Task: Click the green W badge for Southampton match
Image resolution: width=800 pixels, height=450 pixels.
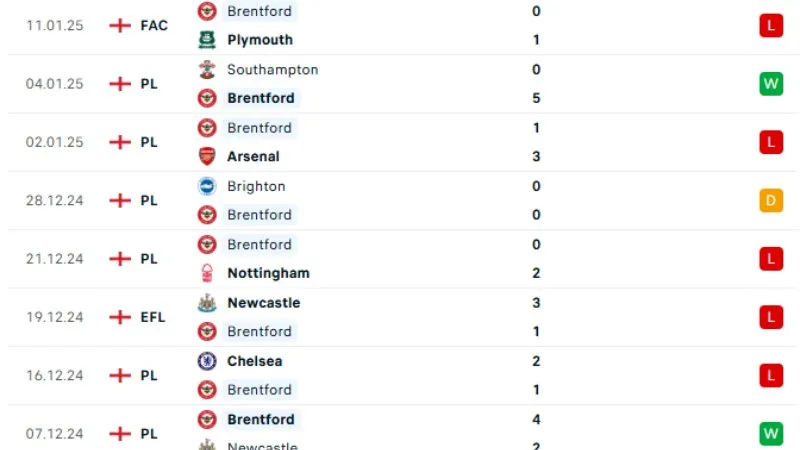Action: (x=770, y=84)
